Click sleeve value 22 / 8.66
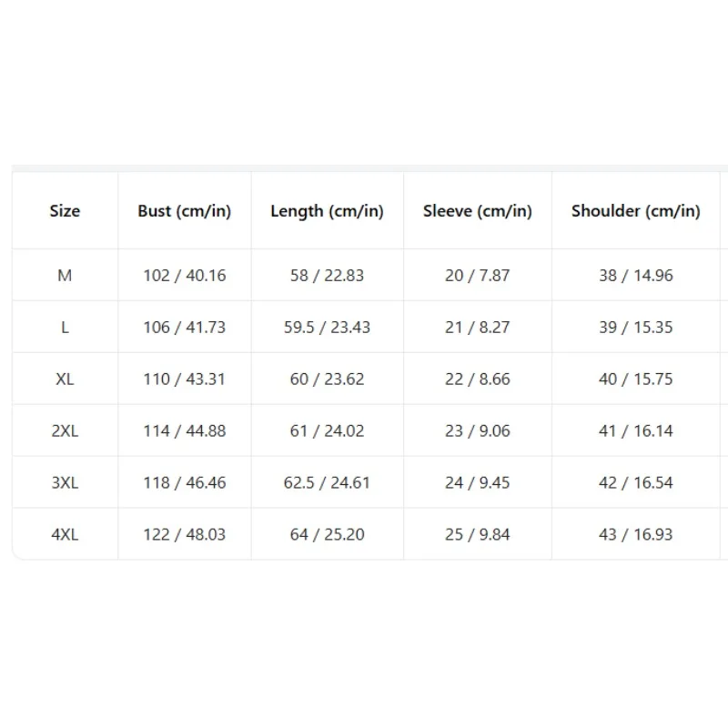This screenshot has height=728, width=728. click(x=477, y=379)
